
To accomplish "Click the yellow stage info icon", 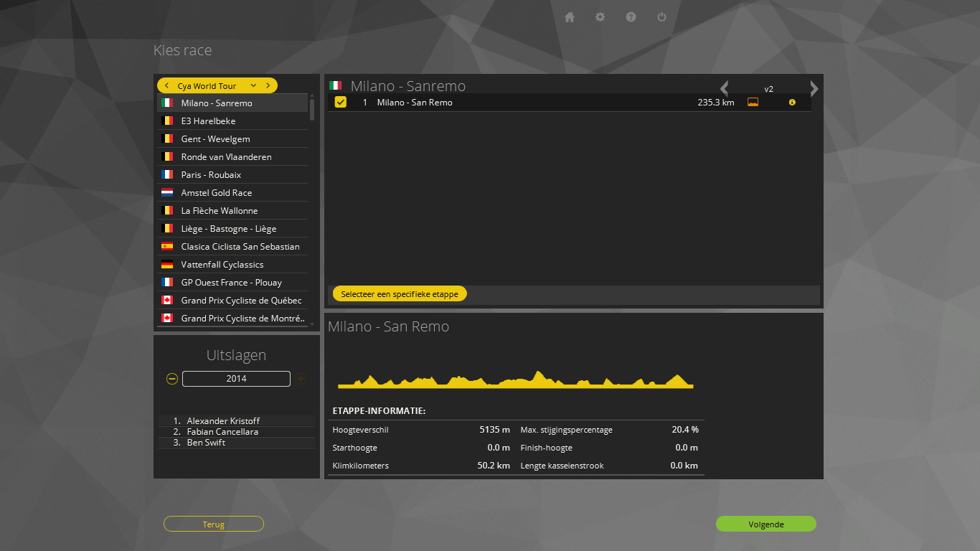I will click(x=792, y=103).
